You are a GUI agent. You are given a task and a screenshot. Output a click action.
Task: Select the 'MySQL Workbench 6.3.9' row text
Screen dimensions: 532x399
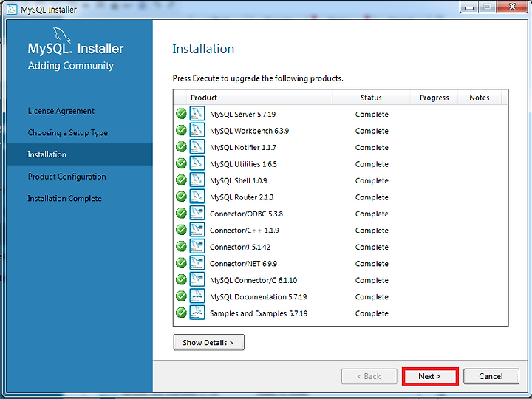tap(250, 131)
